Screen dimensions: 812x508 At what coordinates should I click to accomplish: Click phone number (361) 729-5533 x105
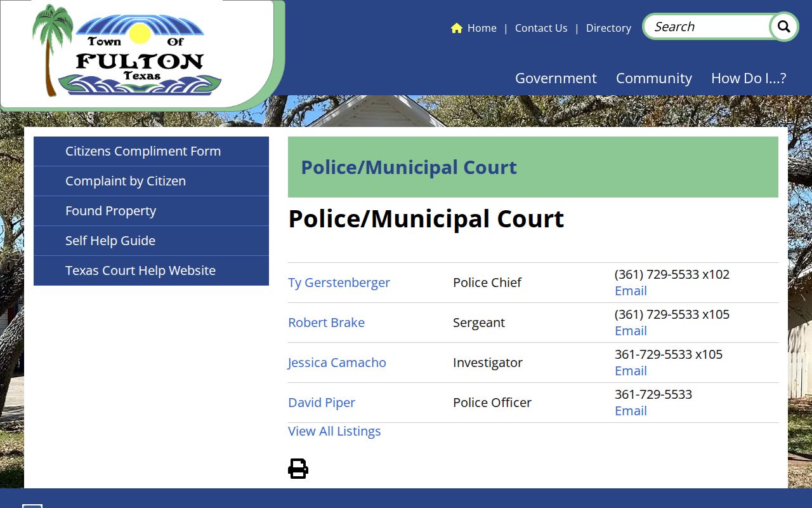click(672, 314)
